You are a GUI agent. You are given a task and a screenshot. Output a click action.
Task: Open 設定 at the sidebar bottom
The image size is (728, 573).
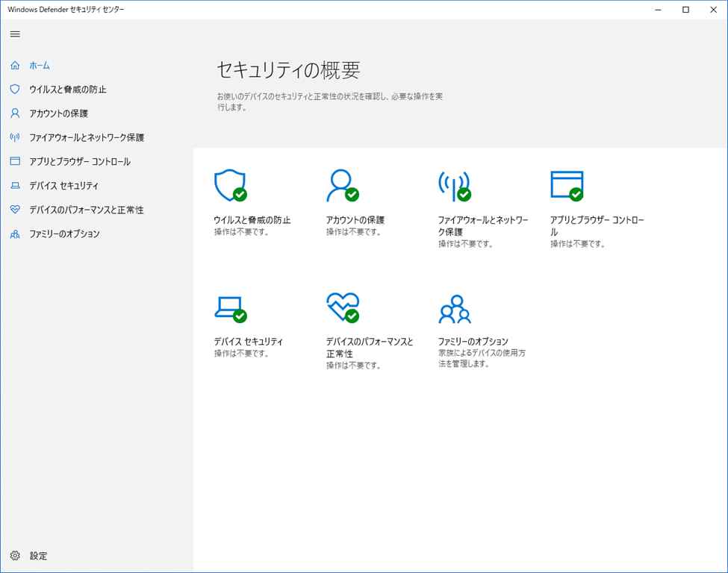39,556
